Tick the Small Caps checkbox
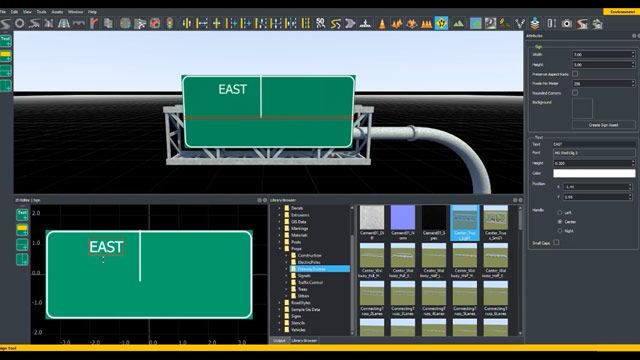This screenshot has width=640, height=360. click(556, 242)
